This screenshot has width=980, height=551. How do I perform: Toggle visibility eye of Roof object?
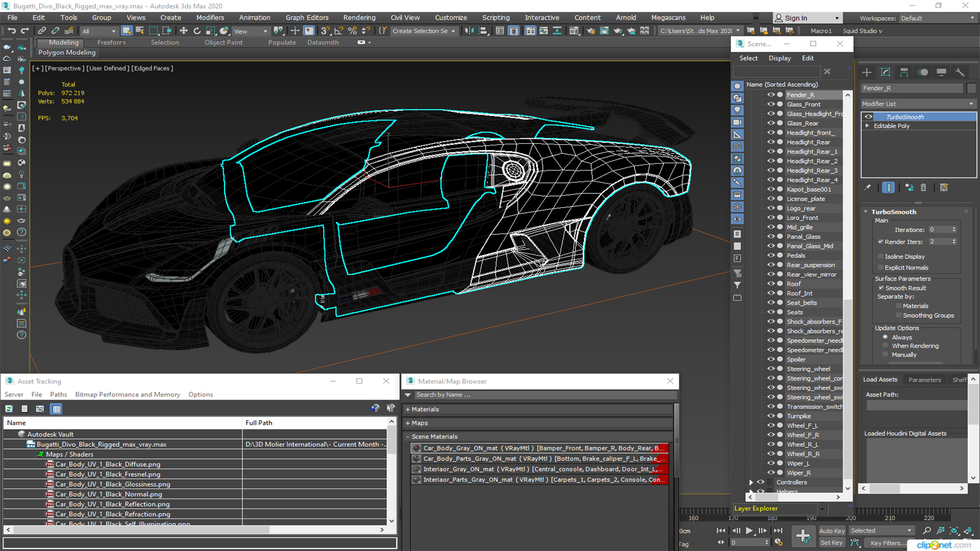coord(771,284)
